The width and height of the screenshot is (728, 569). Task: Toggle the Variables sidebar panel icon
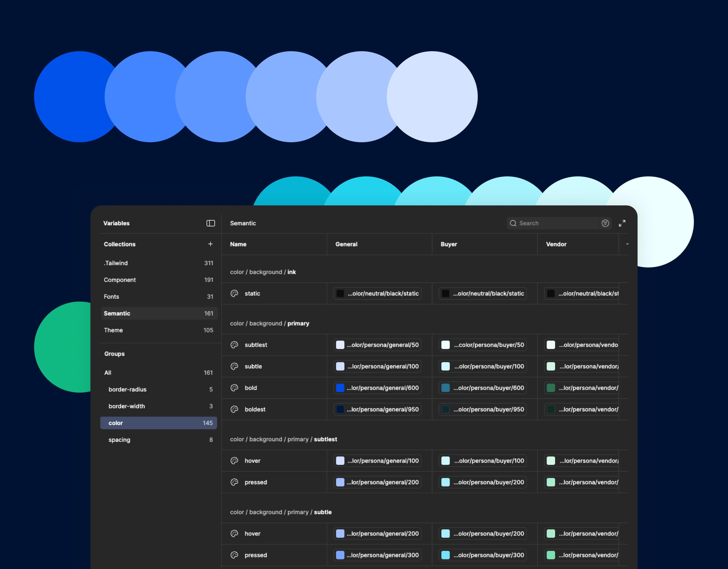tap(210, 223)
